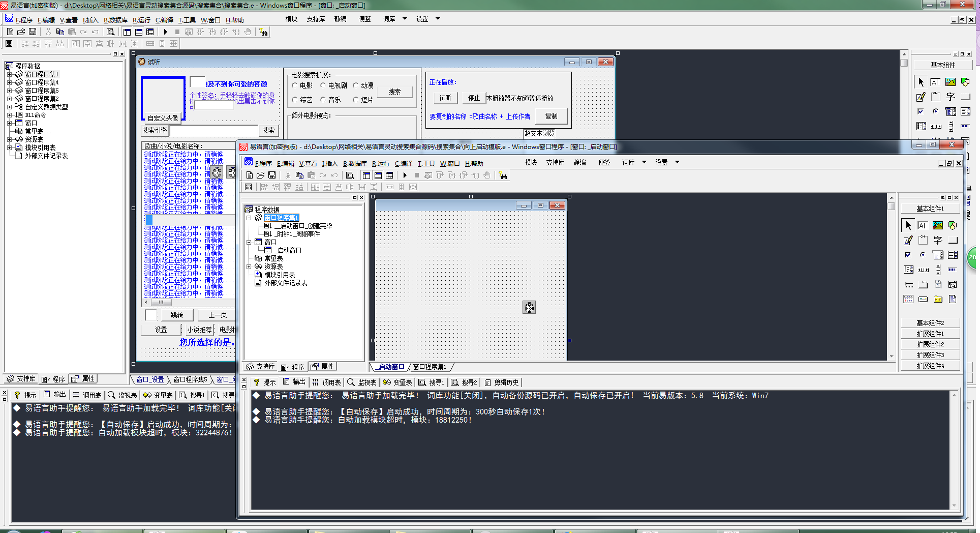Expand 自定义数据类型 in back window tree
Viewport: 980px width, 533px height.
9,107
